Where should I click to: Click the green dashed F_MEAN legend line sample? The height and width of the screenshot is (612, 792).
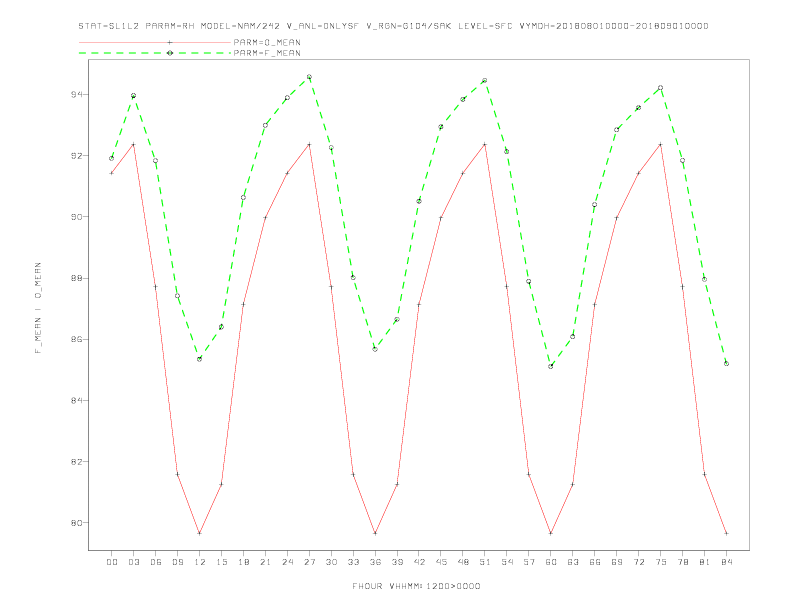[155, 53]
